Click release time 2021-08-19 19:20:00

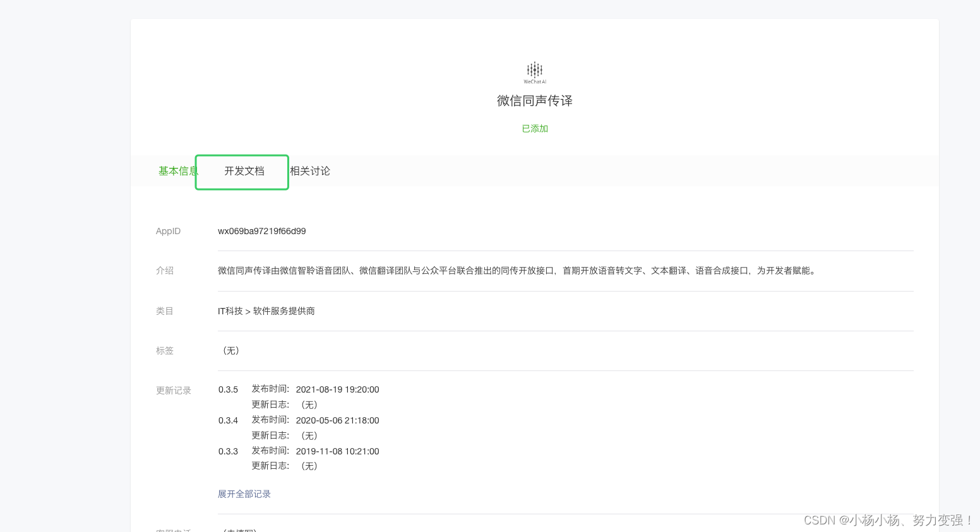pyautogui.click(x=338, y=389)
